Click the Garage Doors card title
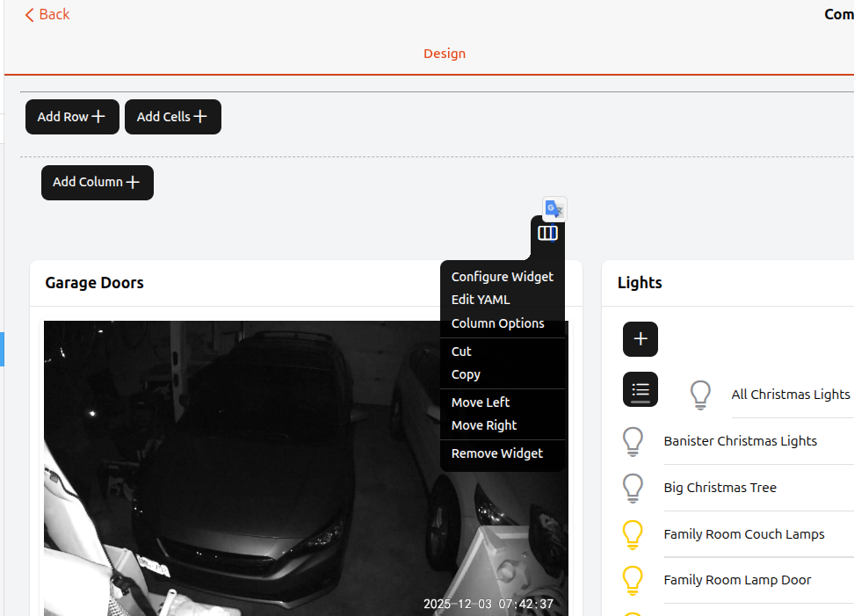854x616 pixels. [94, 283]
